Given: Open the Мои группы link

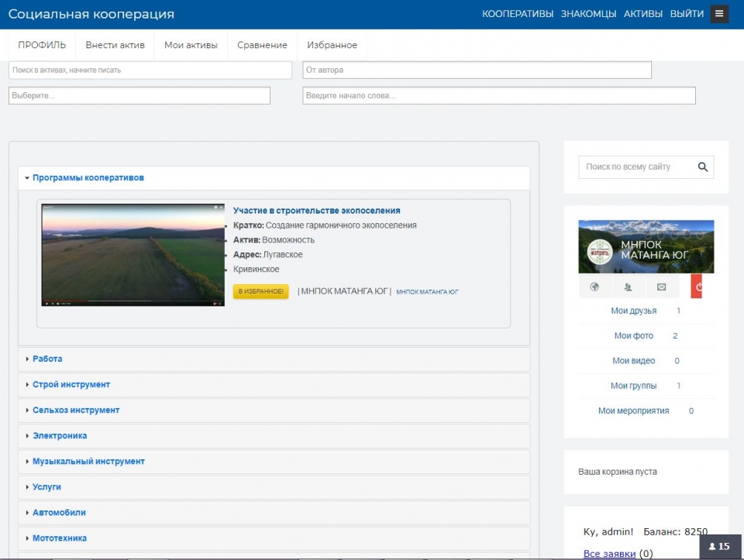Looking at the screenshot, I should tap(633, 386).
